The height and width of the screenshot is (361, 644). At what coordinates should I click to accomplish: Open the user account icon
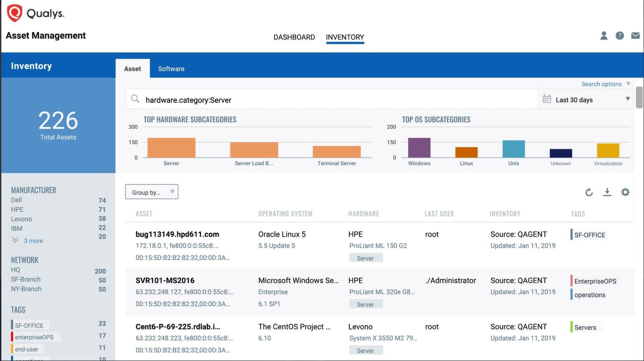(604, 36)
